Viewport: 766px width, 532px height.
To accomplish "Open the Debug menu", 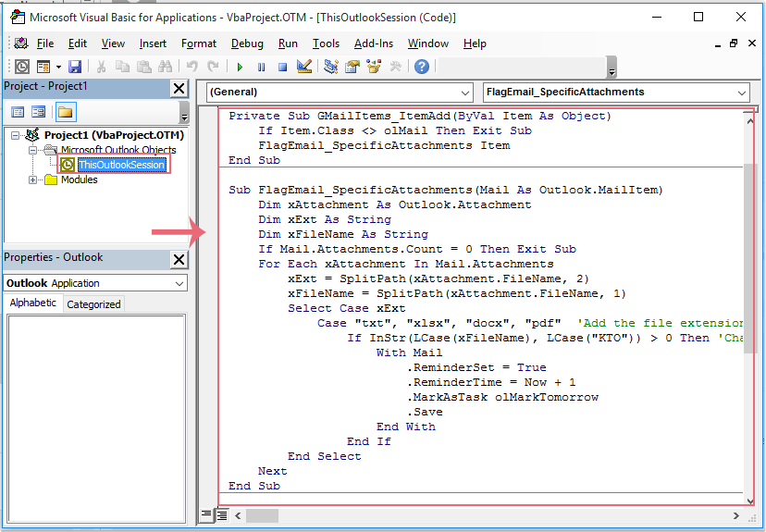I will (247, 43).
